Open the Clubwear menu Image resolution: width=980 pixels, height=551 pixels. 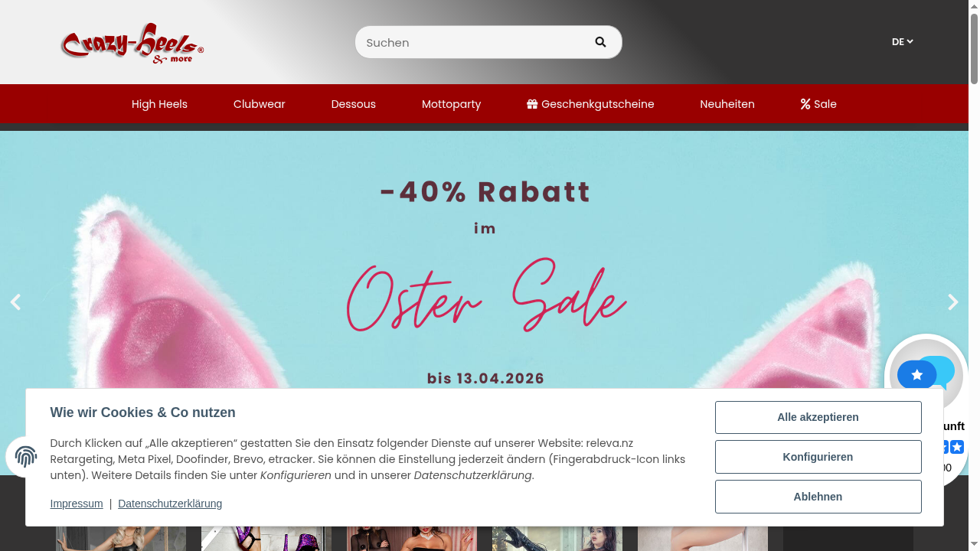(259, 104)
